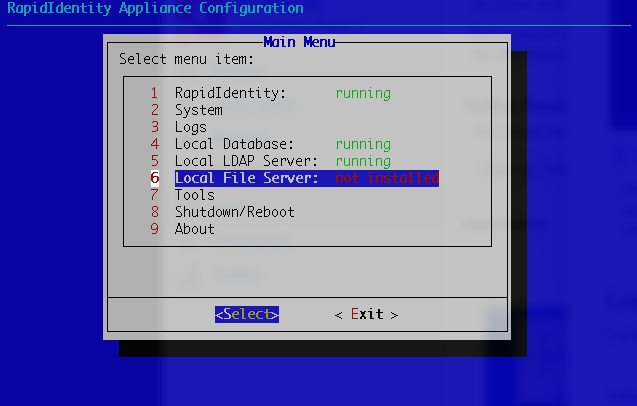Click the number 7 hotkey label
The image size is (637, 406).
tap(155, 195)
